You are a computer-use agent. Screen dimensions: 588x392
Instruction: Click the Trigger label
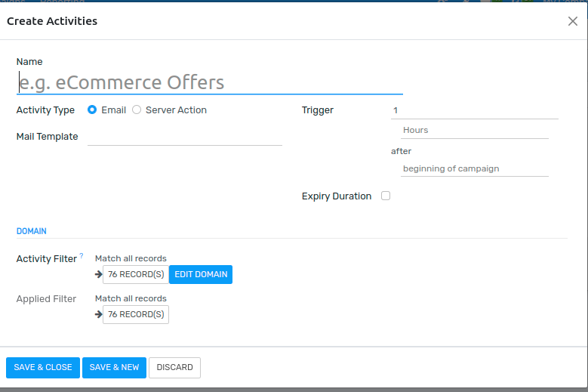(x=318, y=110)
